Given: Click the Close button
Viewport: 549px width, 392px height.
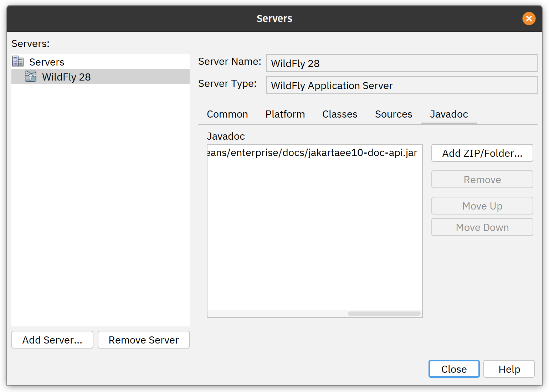Looking at the screenshot, I should [x=454, y=369].
